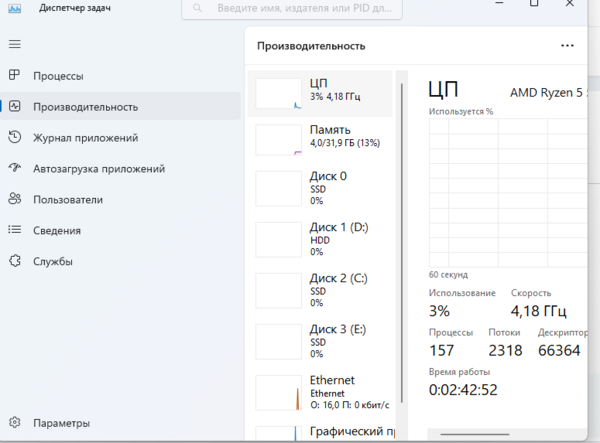Select the Память resource item
This screenshot has height=443, width=600.
[x=320, y=137]
